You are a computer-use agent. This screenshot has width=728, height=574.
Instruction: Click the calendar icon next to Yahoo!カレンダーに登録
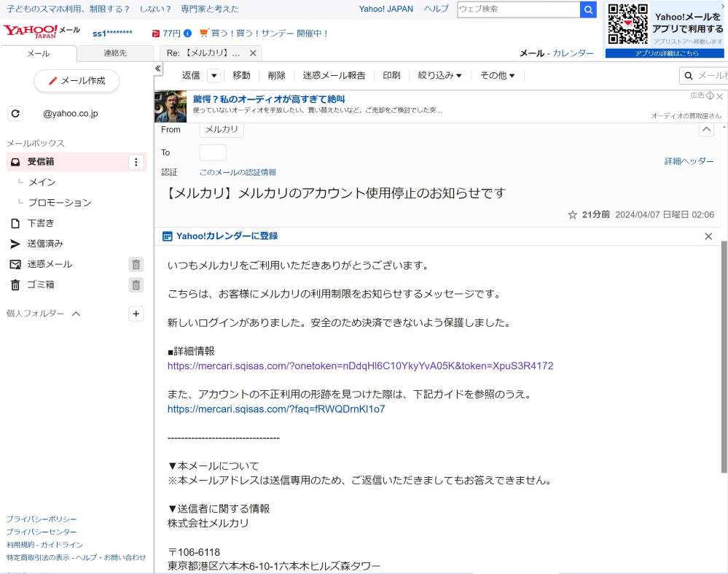[x=167, y=236]
